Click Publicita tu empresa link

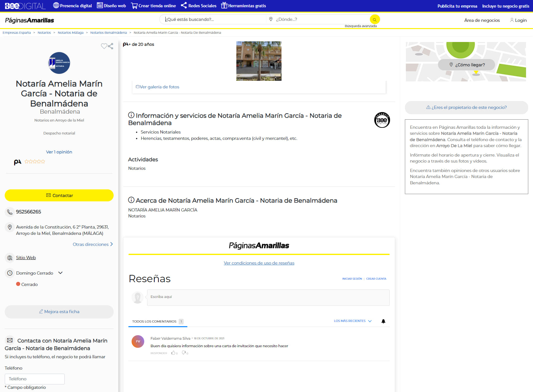click(457, 6)
